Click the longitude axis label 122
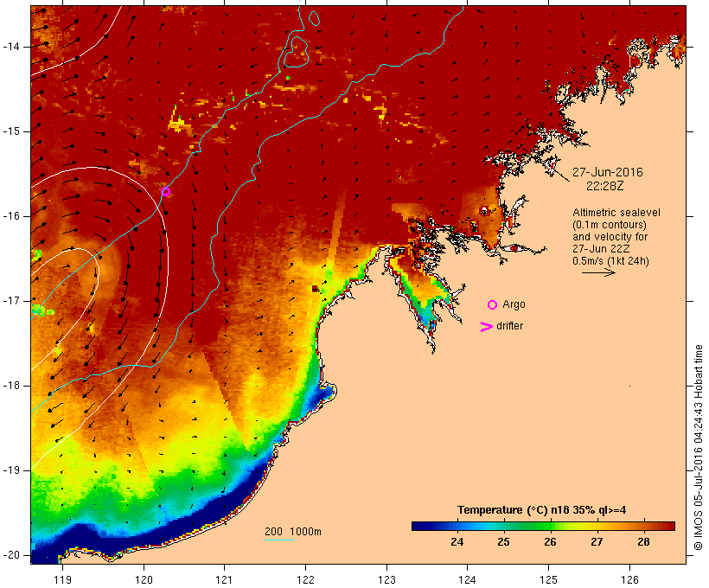Image resolution: width=709 pixels, height=588 pixels. 306,579
